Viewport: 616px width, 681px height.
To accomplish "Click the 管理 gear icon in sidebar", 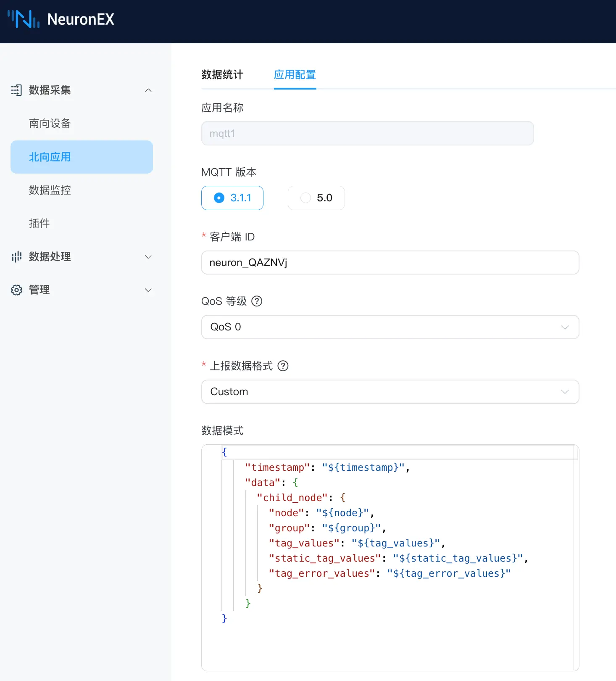I will [16, 290].
